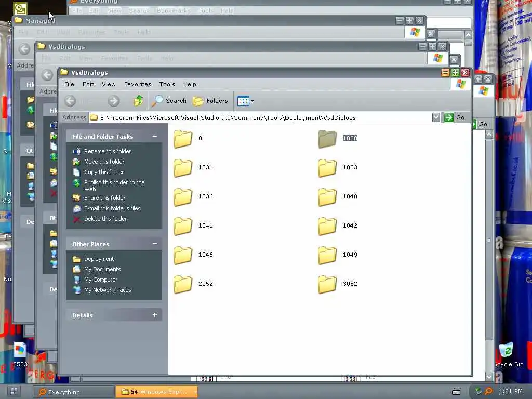Open the View menu
The width and height of the screenshot is (532, 399).
click(109, 84)
